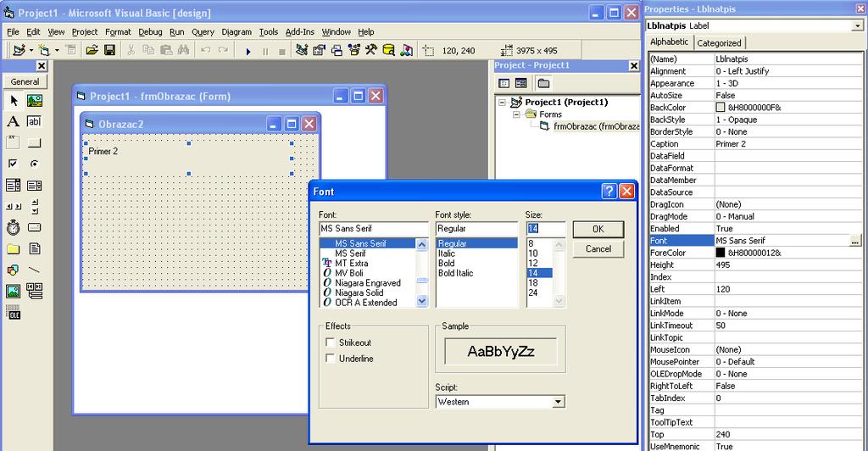Select the DriveListBox control in the toolbox
Image resolution: width=868 pixels, height=451 pixels.
tap(34, 227)
